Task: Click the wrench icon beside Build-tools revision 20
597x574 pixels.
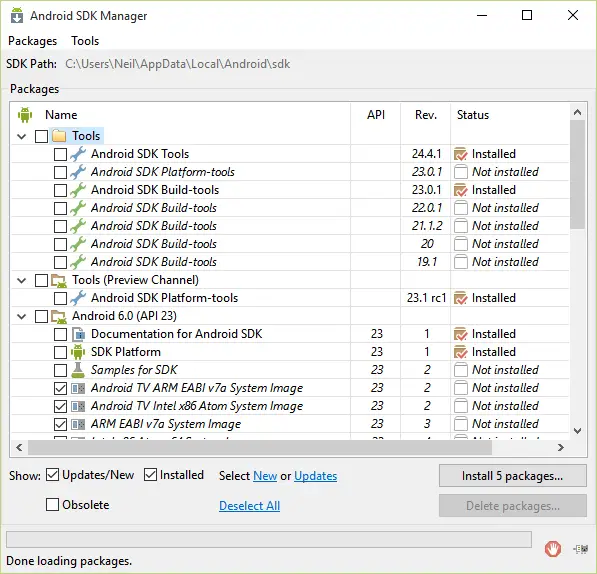Action: tap(78, 244)
